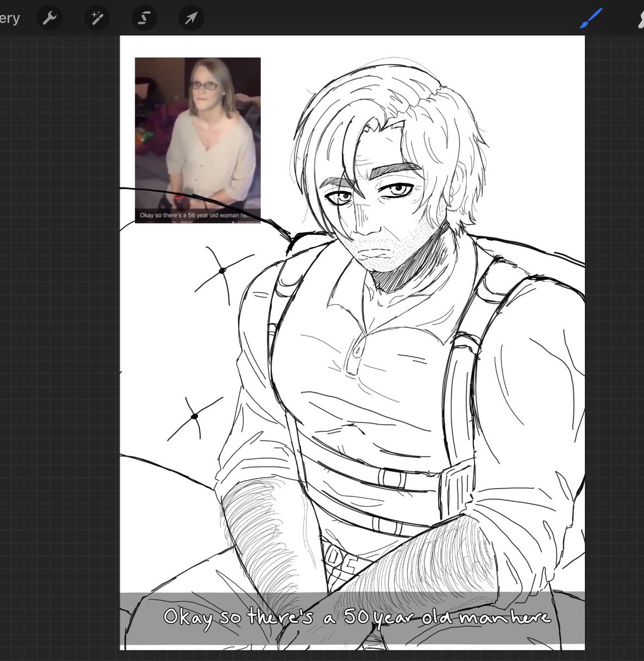Viewport: 644px width, 661px height.
Task: Tap the S-shaped Selections tool icon
Action: click(144, 18)
